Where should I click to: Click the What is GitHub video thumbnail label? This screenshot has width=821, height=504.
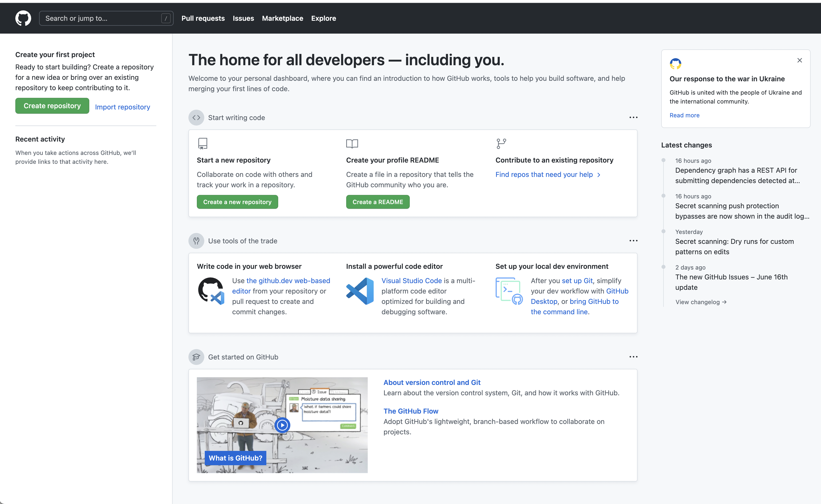235,458
